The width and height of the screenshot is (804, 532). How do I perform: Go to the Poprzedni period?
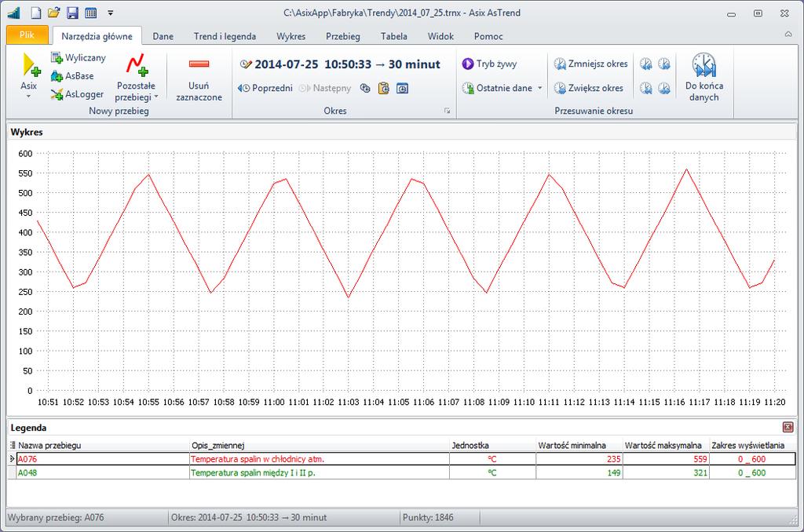265,88
